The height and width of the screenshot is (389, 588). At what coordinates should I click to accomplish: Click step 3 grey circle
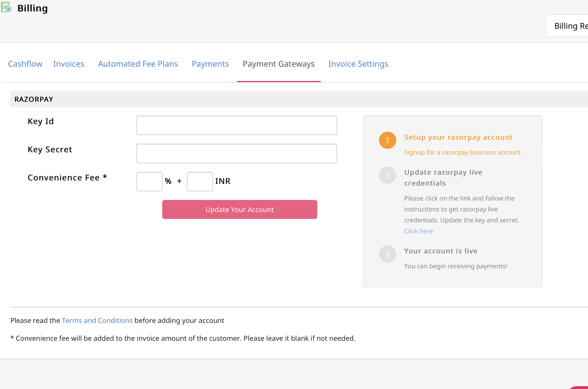tap(388, 254)
